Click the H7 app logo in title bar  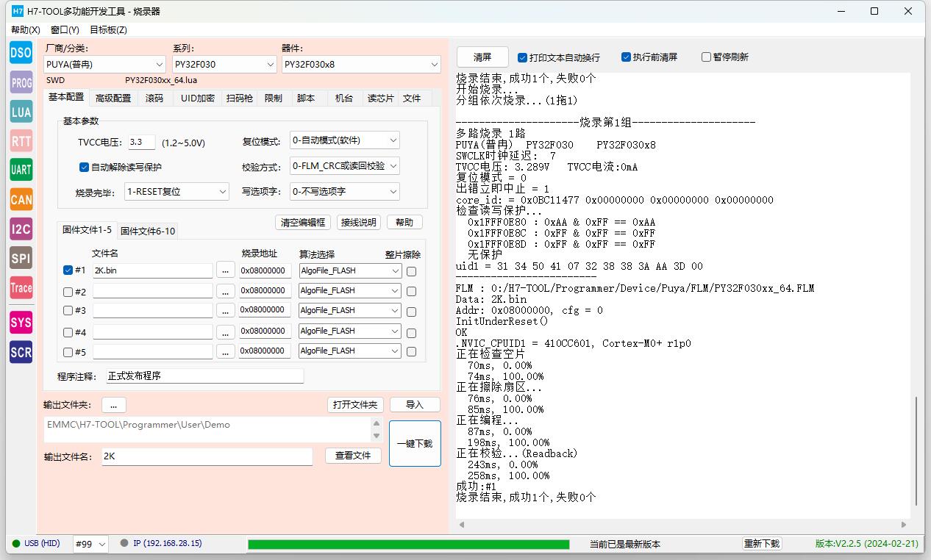[x=18, y=11]
